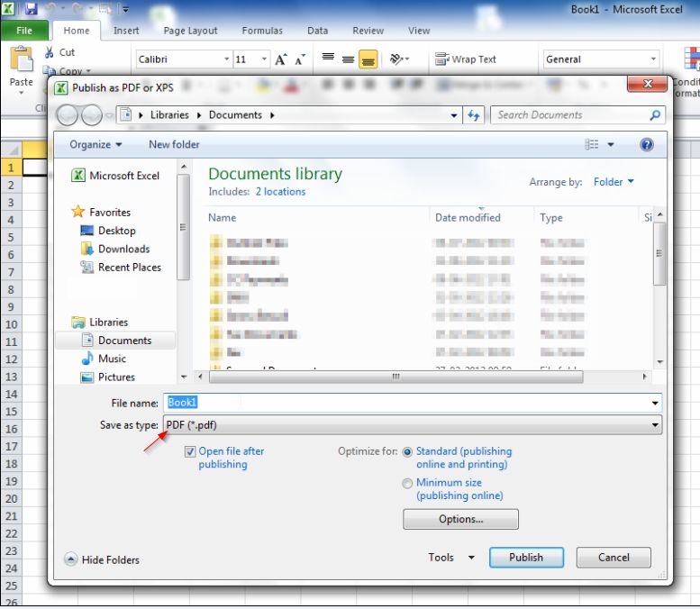Click the search magnifier icon in dialog
700x609 pixels.
tap(655, 115)
